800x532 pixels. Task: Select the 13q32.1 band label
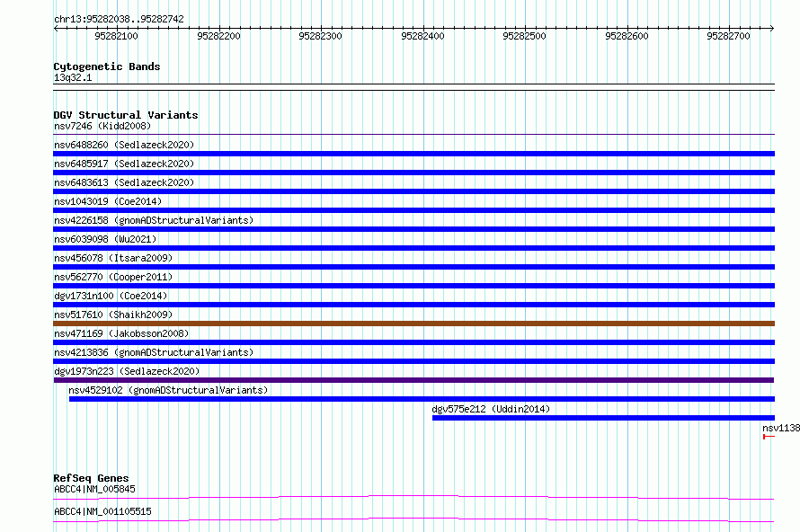(73, 77)
